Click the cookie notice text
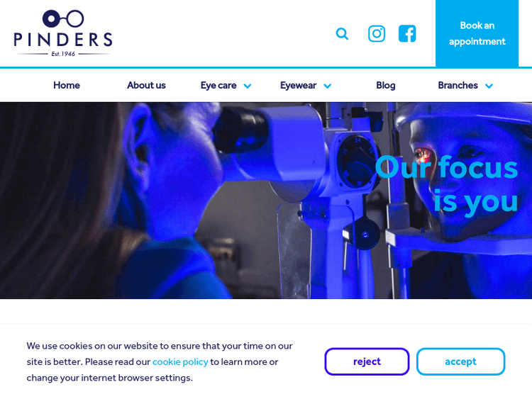 (160, 361)
